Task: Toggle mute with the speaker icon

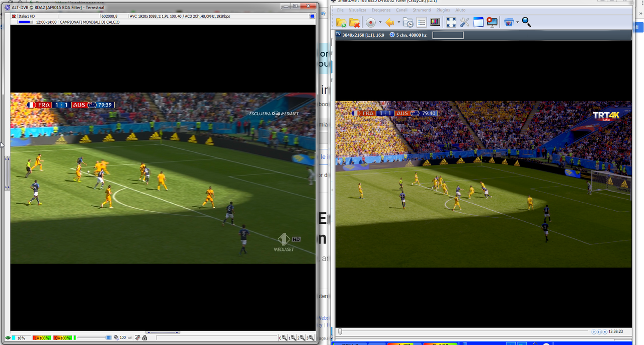Action: tap(116, 337)
